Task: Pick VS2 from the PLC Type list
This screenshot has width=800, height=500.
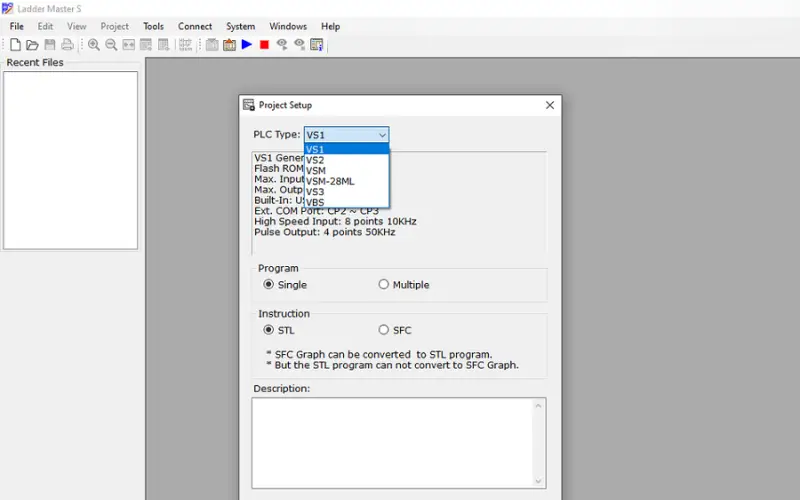Action: pos(346,160)
